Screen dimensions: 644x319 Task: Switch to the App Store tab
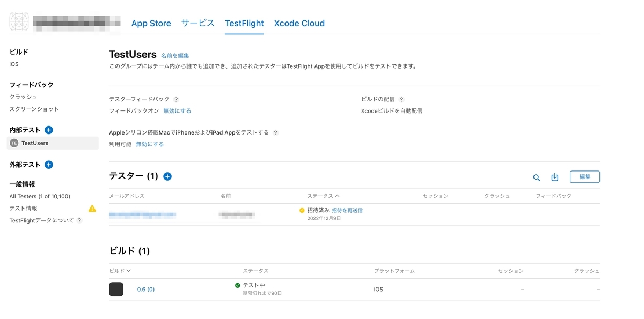click(151, 24)
